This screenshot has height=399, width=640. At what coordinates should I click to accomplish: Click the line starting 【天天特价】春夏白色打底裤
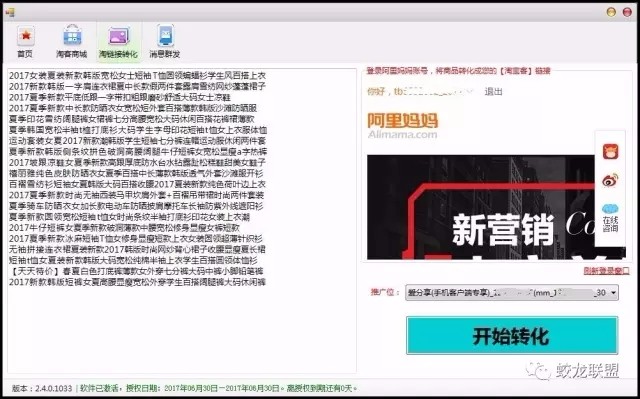click(x=136, y=271)
